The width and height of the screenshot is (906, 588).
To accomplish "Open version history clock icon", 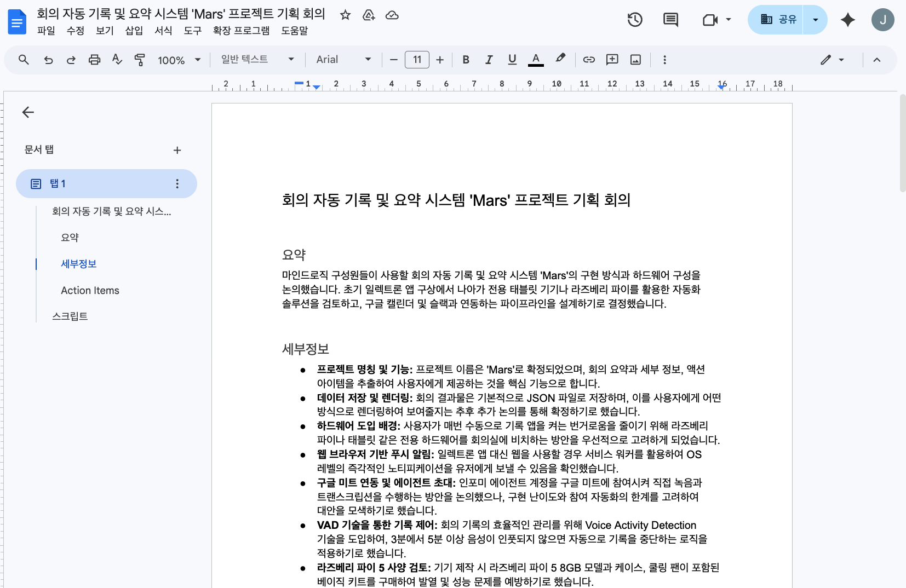I will coord(635,20).
